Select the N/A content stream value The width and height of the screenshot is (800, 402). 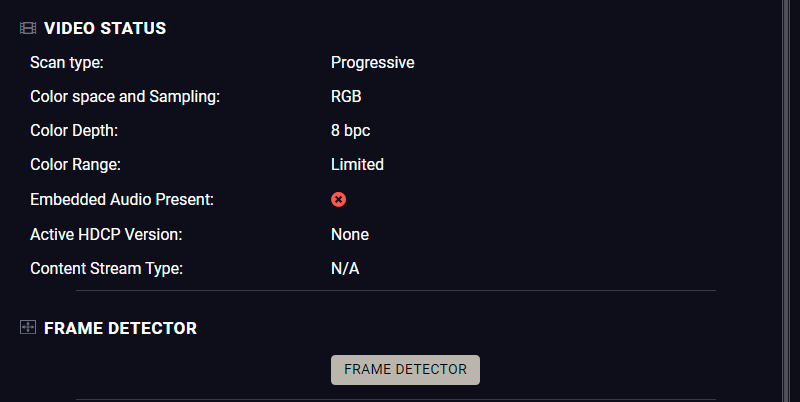(x=345, y=268)
